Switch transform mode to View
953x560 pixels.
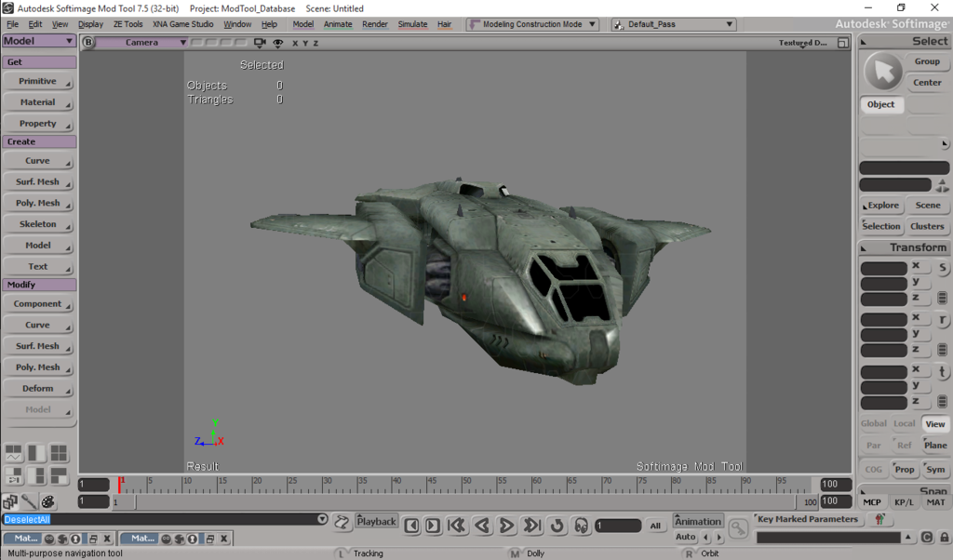[x=934, y=424]
